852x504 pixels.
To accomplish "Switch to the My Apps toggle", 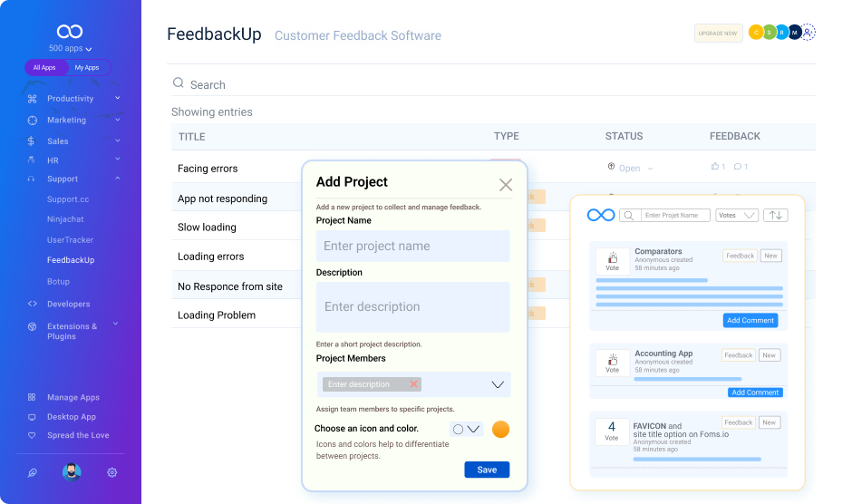I will point(87,68).
